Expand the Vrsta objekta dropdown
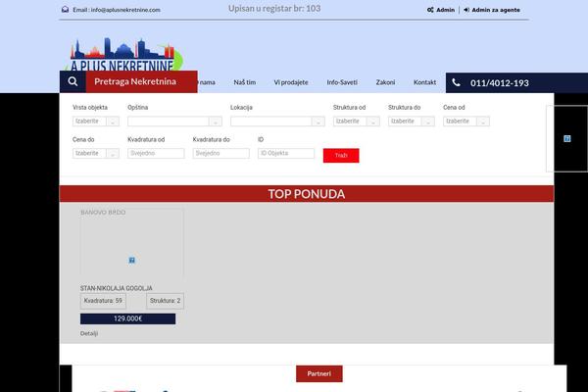 click(96, 122)
